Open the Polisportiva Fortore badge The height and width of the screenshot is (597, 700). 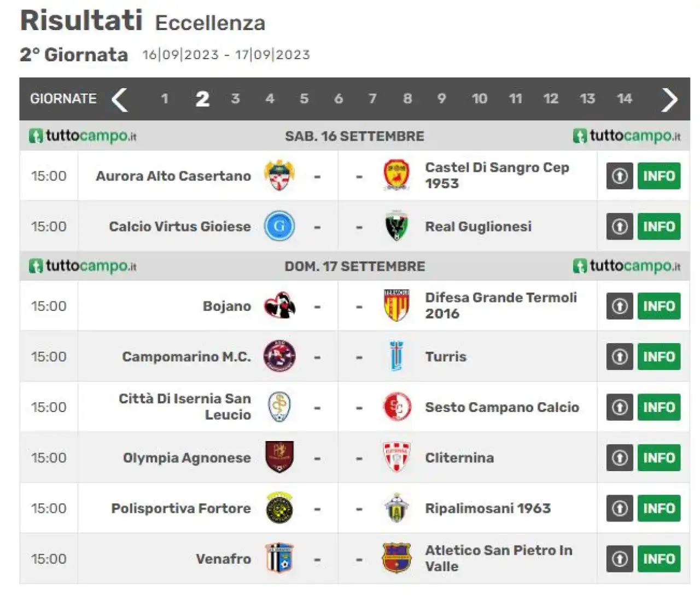[x=279, y=508]
